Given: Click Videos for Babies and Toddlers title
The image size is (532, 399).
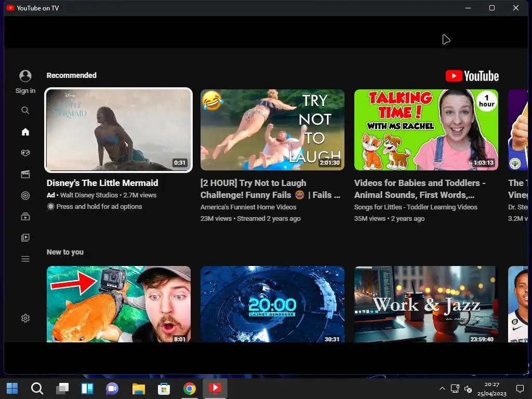Looking at the screenshot, I should pyautogui.click(x=420, y=189).
